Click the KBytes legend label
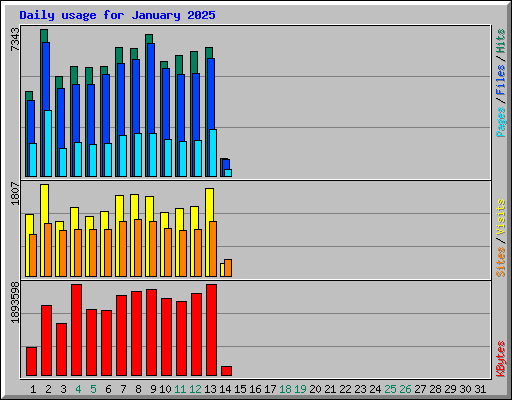The image size is (512, 400). 500,359
